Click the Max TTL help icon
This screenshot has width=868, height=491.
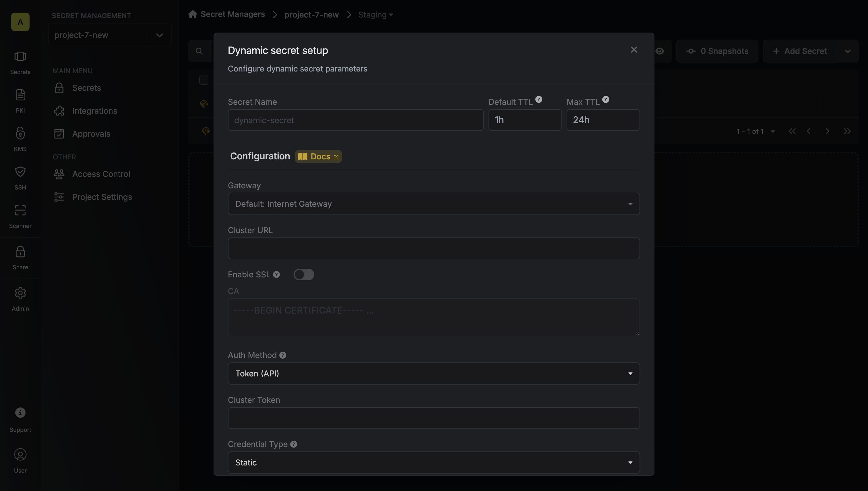pos(606,99)
